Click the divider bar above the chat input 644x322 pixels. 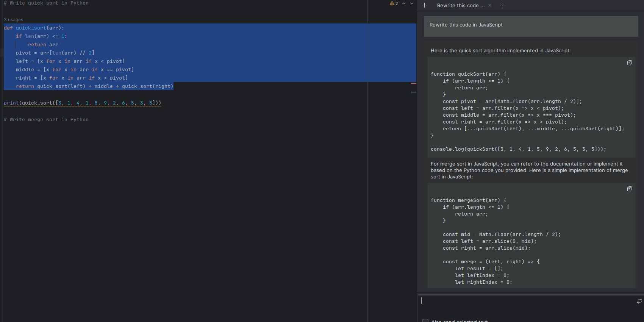pyautogui.click(x=530, y=294)
